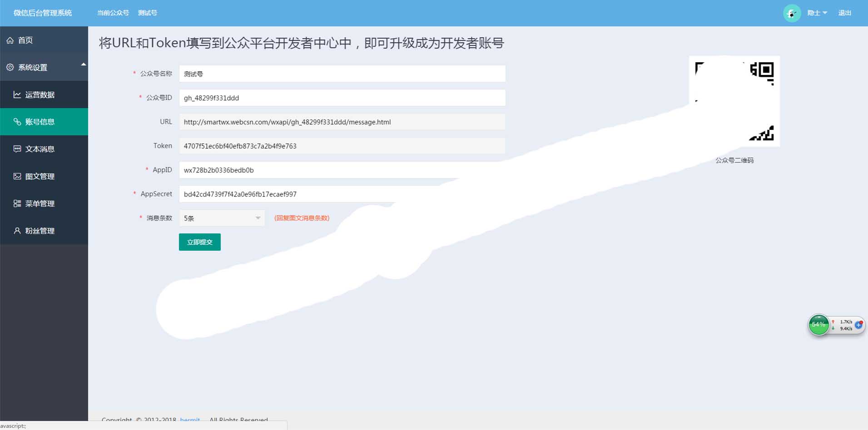Select 当前公众号 in the top navigation
Image resolution: width=868 pixels, height=430 pixels.
pos(113,13)
